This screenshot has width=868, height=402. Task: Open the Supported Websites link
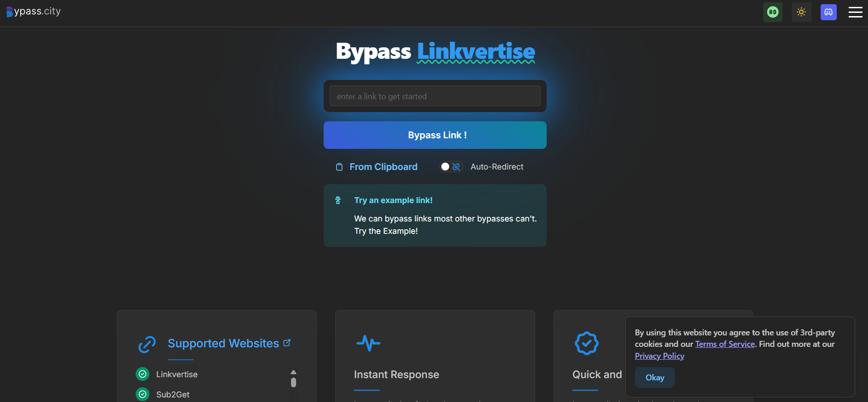coord(223,343)
